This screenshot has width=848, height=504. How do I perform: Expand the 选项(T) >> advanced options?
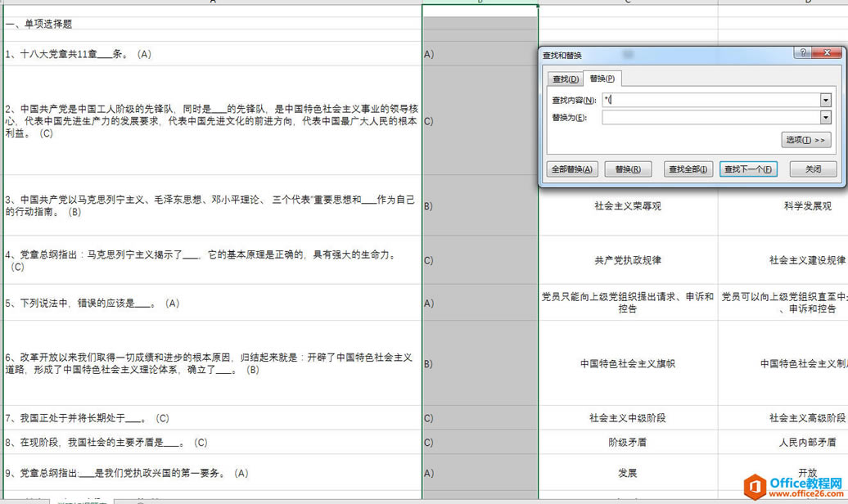tap(805, 139)
